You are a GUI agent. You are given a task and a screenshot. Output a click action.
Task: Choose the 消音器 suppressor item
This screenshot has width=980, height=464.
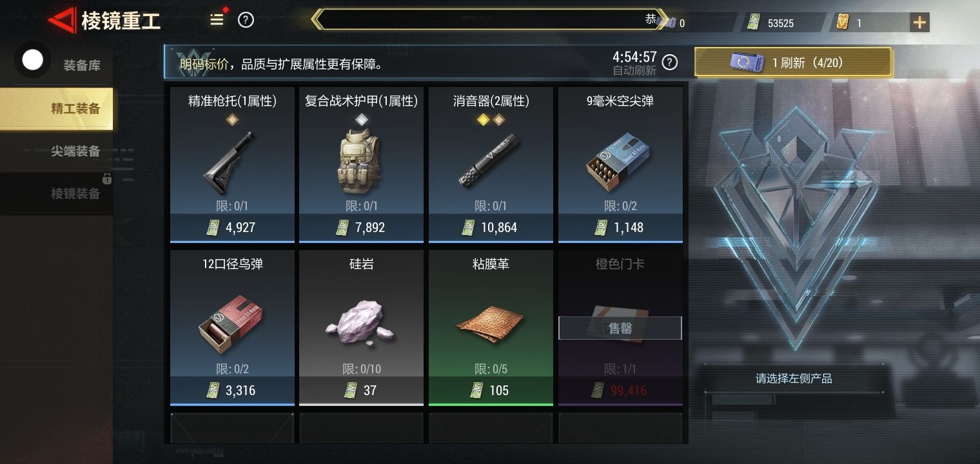tap(491, 164)
